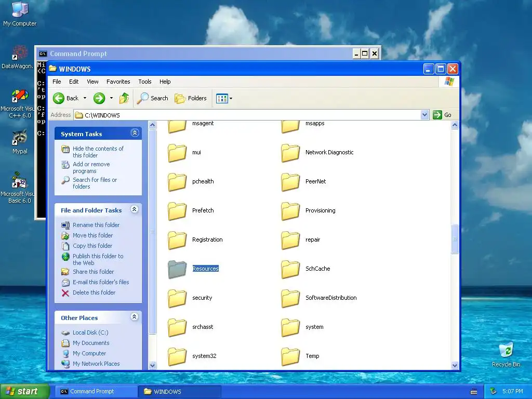This screenshot has width=532, height=399.
Task: Open the File menu
Action: pyautogui.click(x=57, y=82)
